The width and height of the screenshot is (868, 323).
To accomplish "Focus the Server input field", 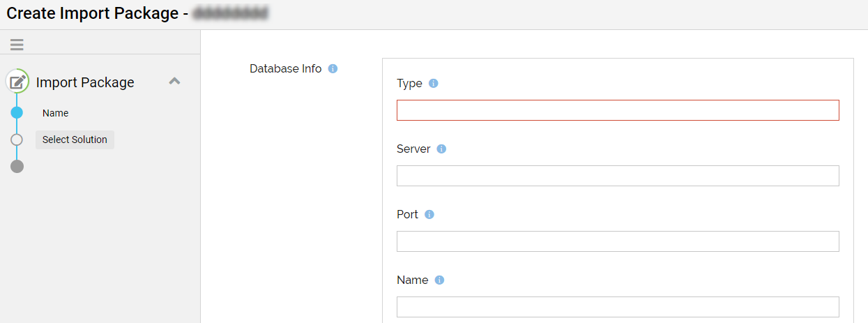I will click(617, 176).
